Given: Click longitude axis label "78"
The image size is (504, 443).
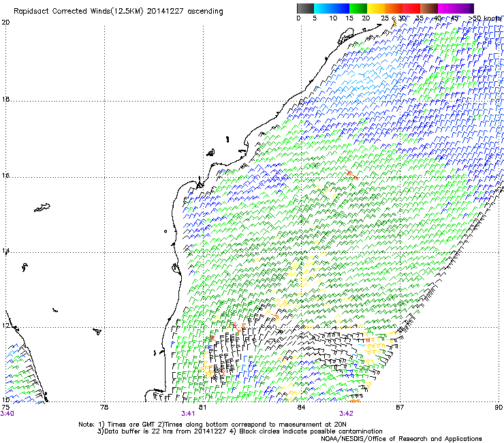Looking at the screenshot, I should pyautogui.click(x=104, y=407).
